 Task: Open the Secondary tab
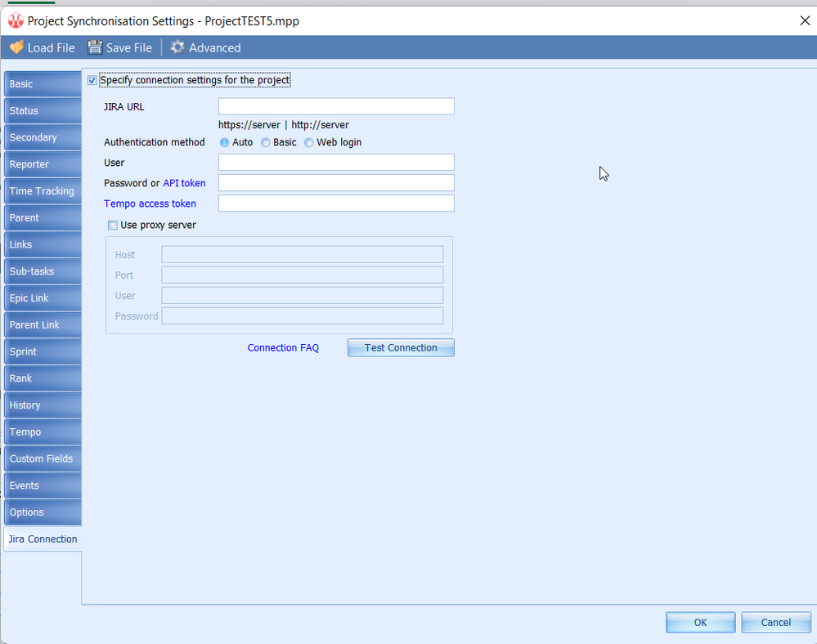click(43, 137)
